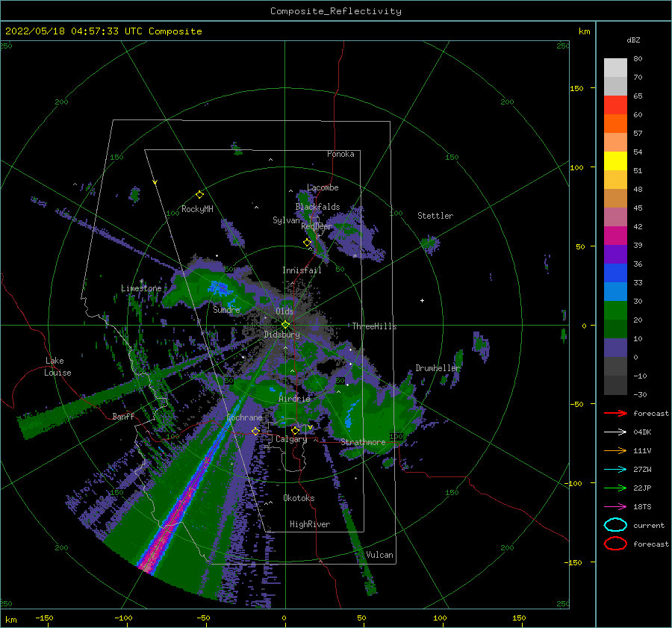
Task: Select the magenta 18TS arrow legend symbol
Action: pyautogui.click(x=615, y=507)
